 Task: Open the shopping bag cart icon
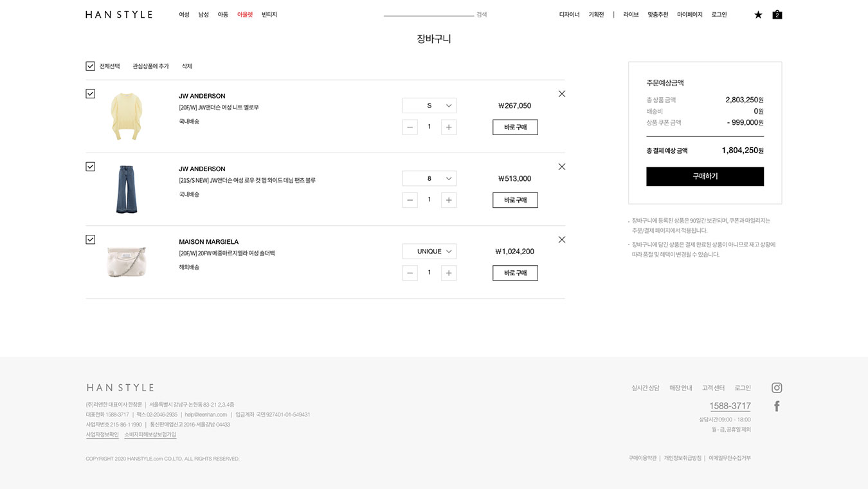click(x=777, y=14)
